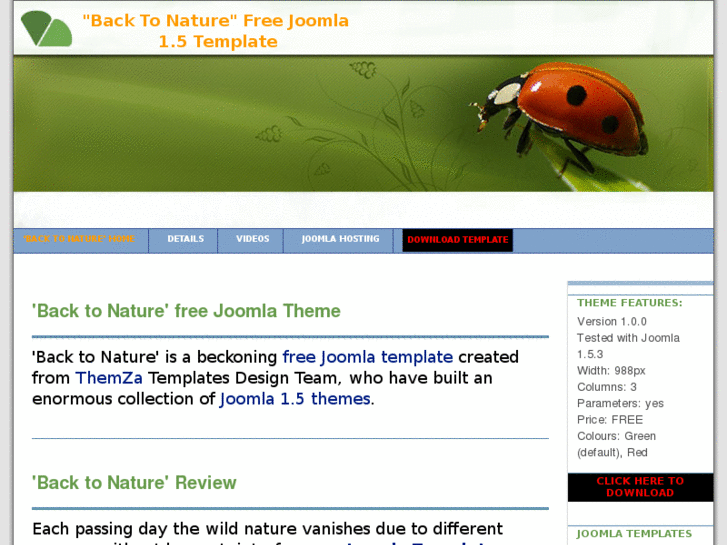Click the 'Columns: 3' text
Screen dimensions: 727x545
[606, 387]
